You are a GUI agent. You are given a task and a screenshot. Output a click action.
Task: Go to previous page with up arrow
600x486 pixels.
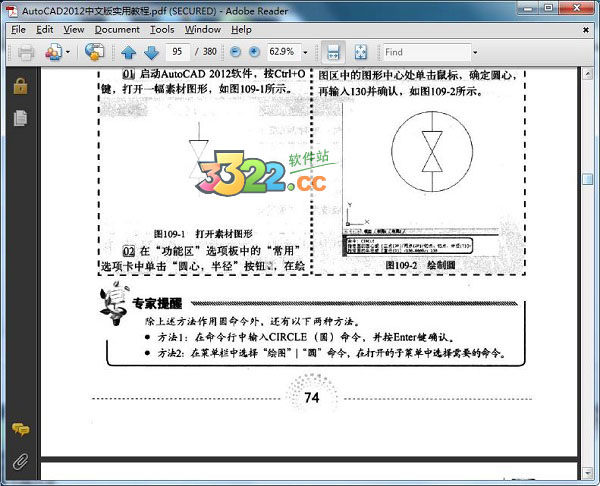(x=129, y=52)
